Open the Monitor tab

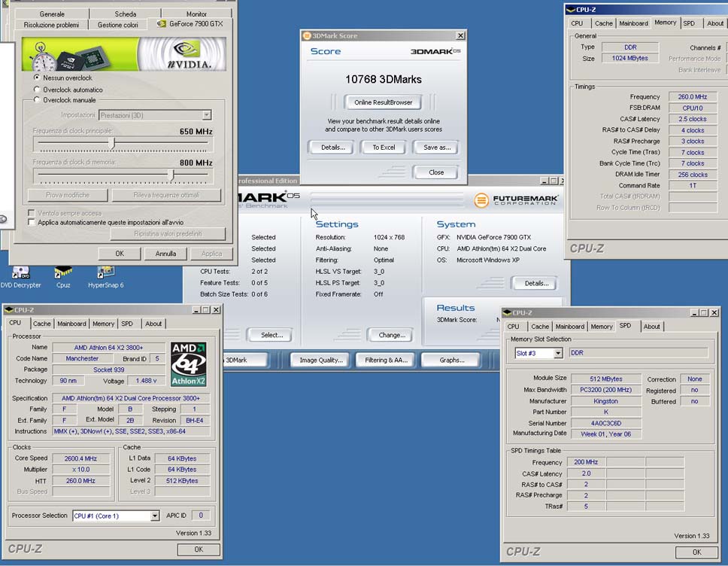pyautogui.click(x=196, y=14)
